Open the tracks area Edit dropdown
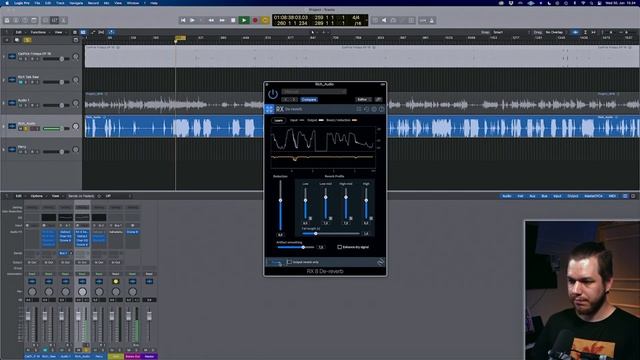 click(20, 32)
